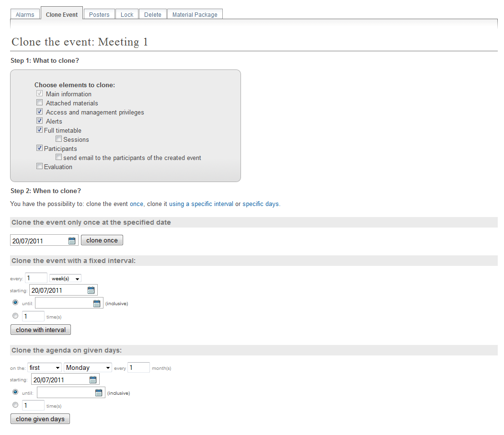Viewport: 504px width, 435px height.
Task: Uncheck the Alerts checkbox
Action: point(40,121)
